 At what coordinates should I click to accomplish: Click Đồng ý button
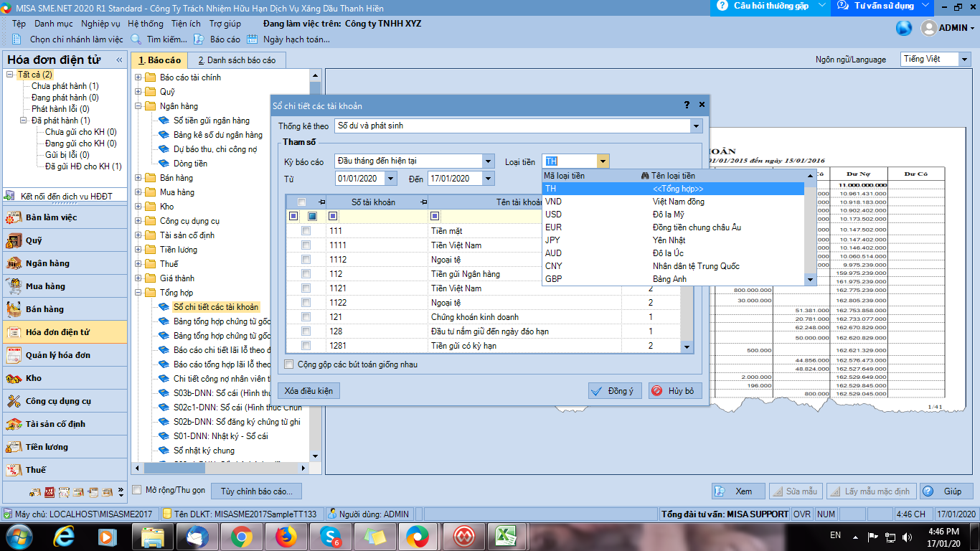click(615, 391)
